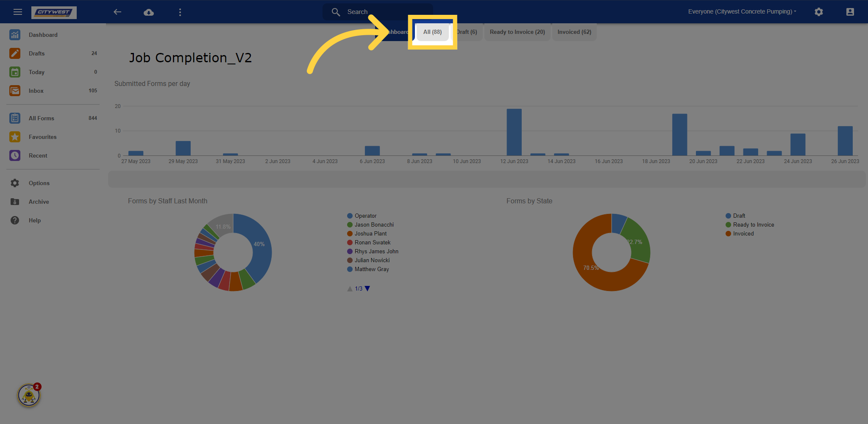This screenshot has width=868, height=424.
Task: Open the Help section
Action: [35, 220]
